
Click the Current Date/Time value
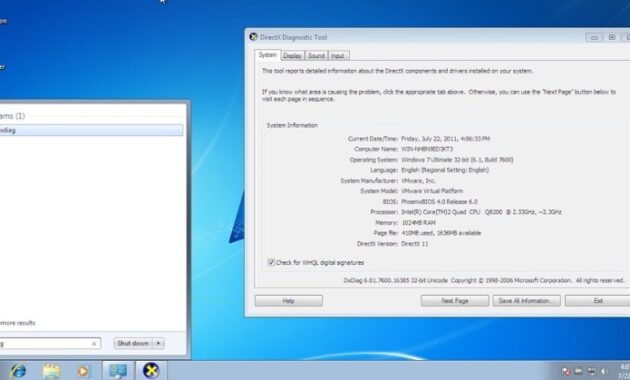click(x=445, y=139)
